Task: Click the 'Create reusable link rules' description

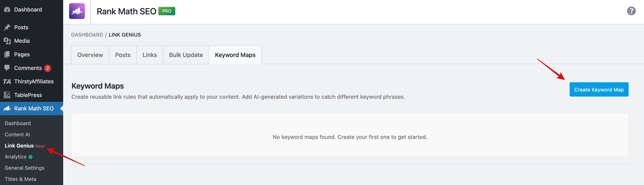Action: click(238, 97)
